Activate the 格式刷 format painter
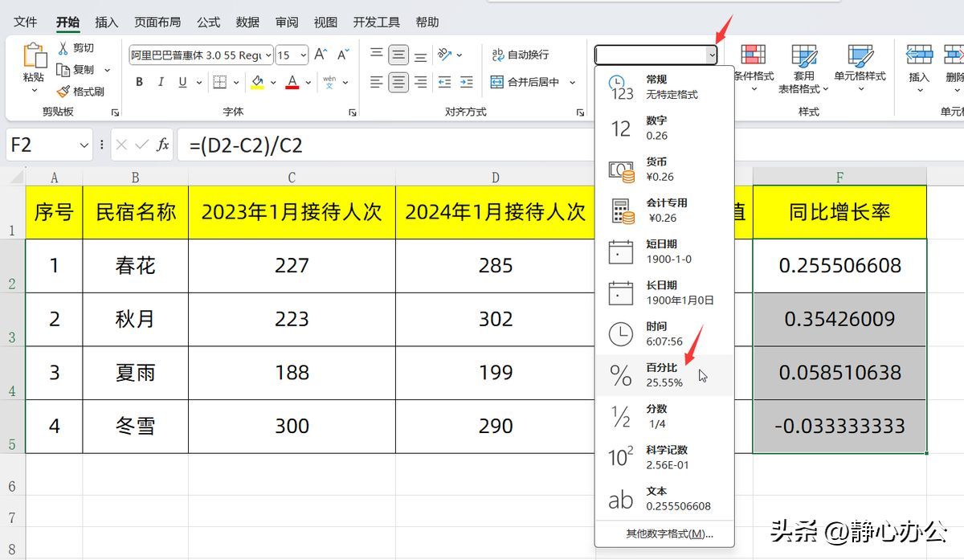 tap(79, 91)
